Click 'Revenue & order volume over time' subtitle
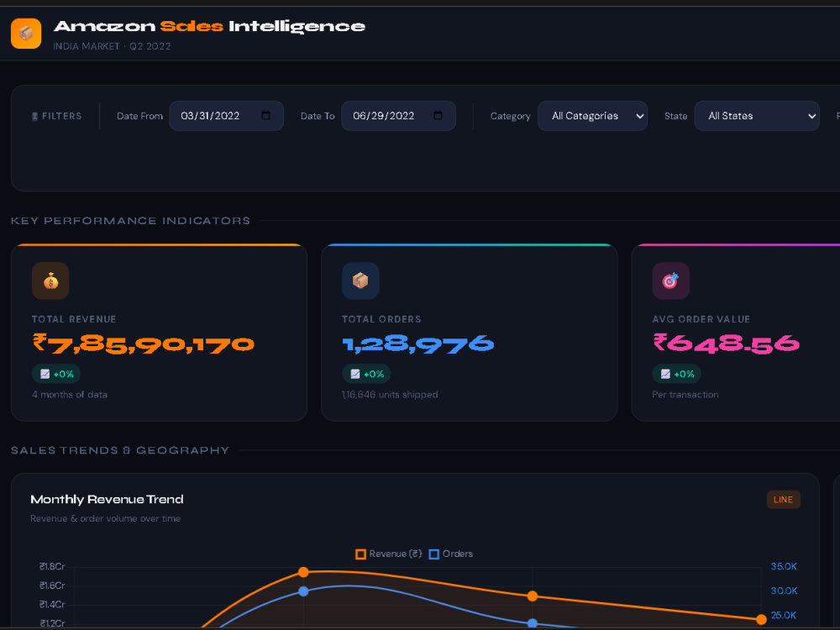The width and height of the screenshot is (840, 630). pyautogui.click(x=106, y=518)
